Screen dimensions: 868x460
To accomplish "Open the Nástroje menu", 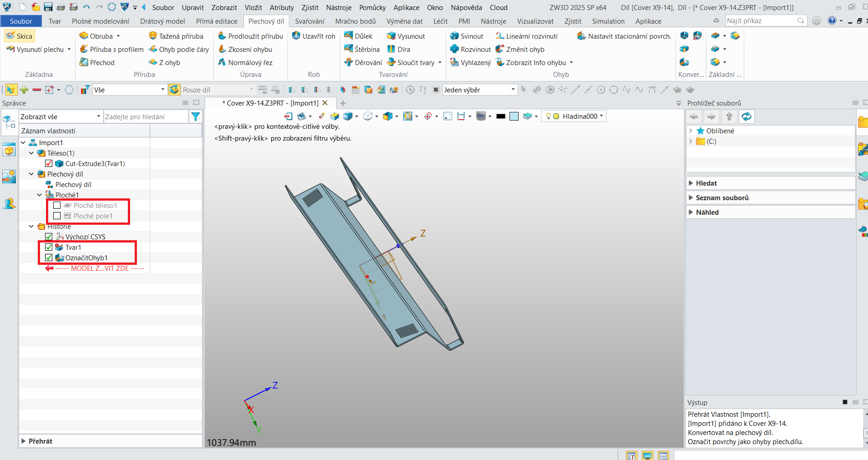I will coord(338,8).
